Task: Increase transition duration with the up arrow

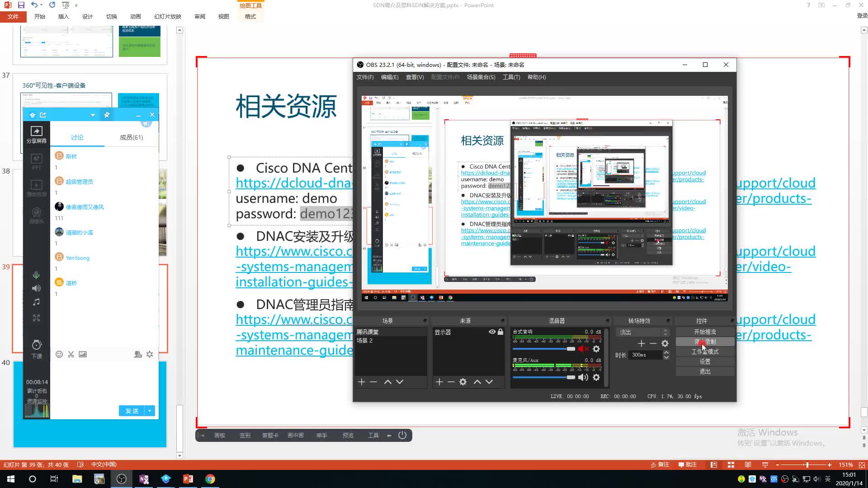Action: (x=666, y=352)
